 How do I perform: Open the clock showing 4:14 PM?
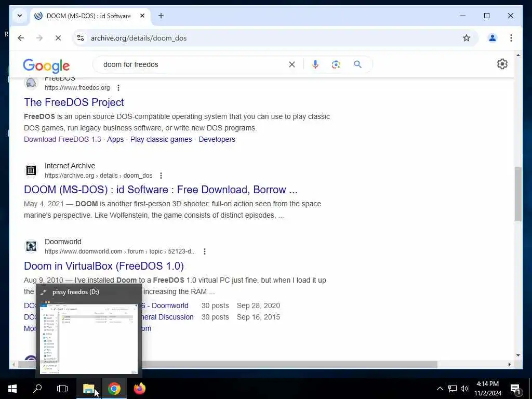point(487,389)
